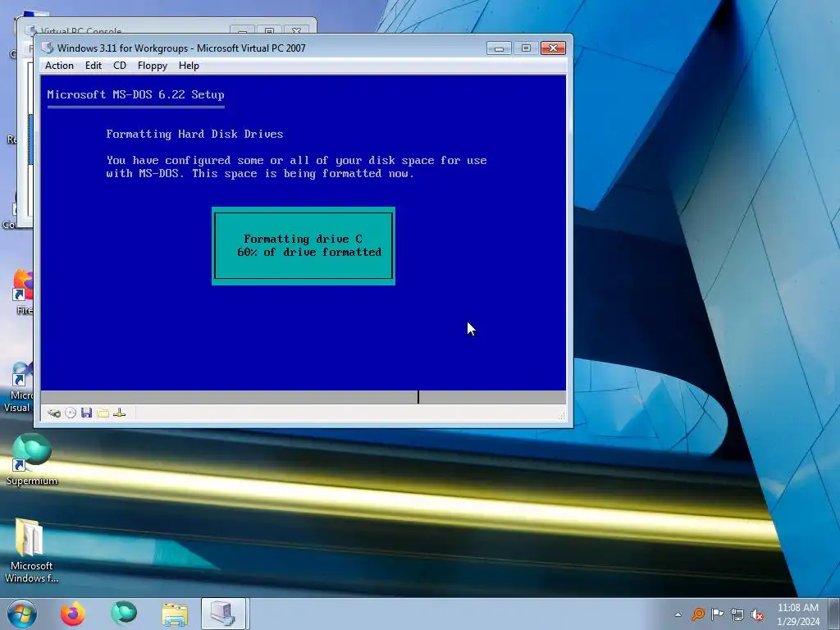This screenshot has width=840, height=630.
Task: Minimize the Windows 3.11 Virtual PC window
Action: tap(499, 48)
